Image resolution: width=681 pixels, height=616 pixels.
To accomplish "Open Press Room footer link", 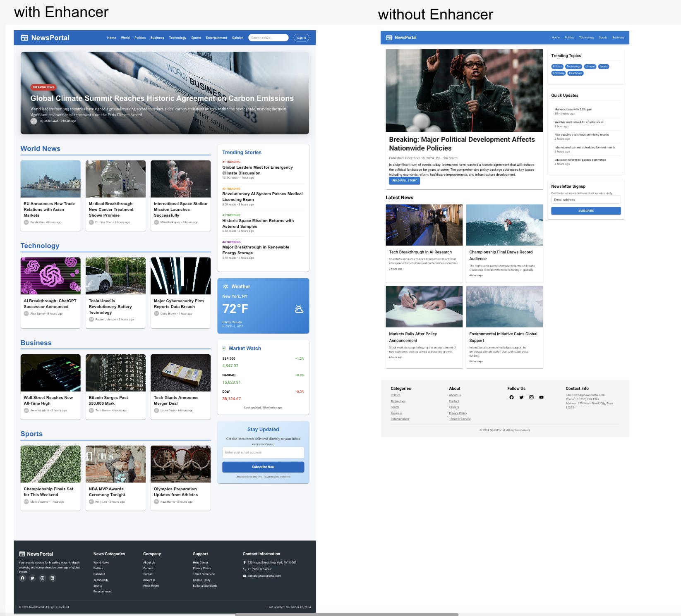I will click(x=151, y=586).
